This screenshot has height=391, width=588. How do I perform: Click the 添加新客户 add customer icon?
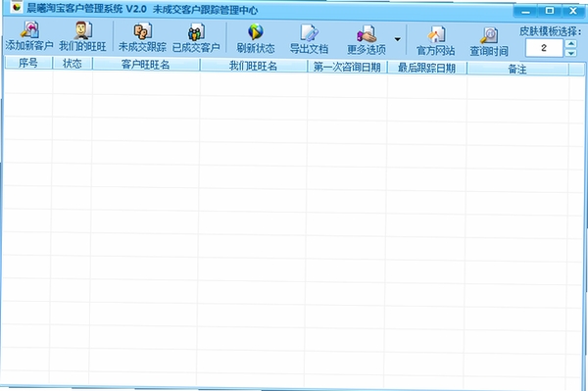[x=29, y=29]
